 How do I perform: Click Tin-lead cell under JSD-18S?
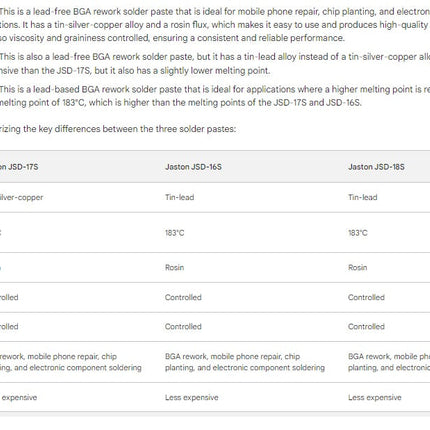(x=363, y=197)
